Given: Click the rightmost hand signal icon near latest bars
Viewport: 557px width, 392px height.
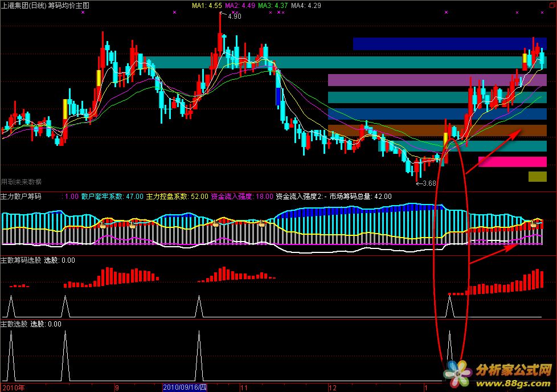Looking at the screenshot, I should [533, 223].
